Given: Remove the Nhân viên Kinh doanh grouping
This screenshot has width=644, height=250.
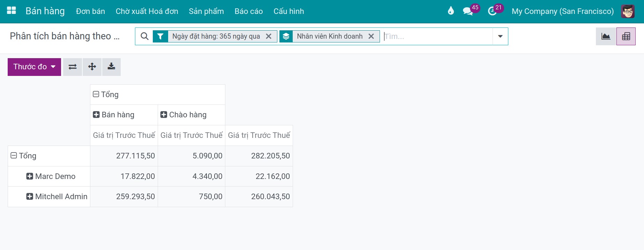Looking at the screenshot, I should [371, 36].
